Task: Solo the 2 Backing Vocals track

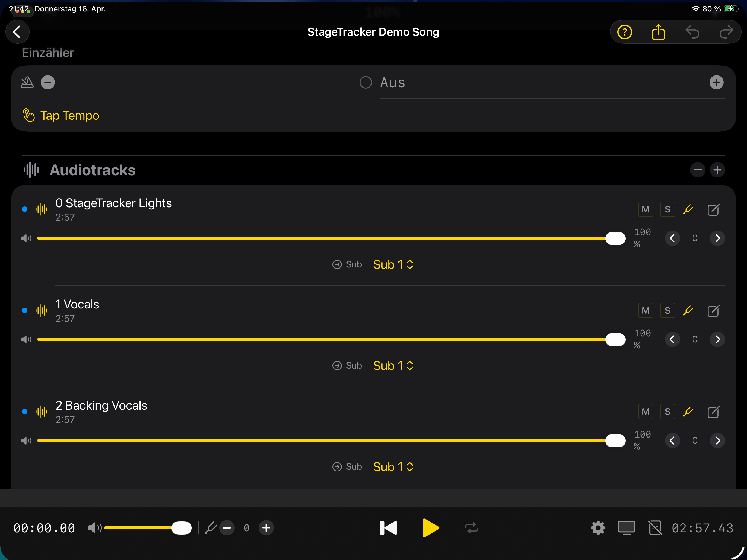Action: 667,412
